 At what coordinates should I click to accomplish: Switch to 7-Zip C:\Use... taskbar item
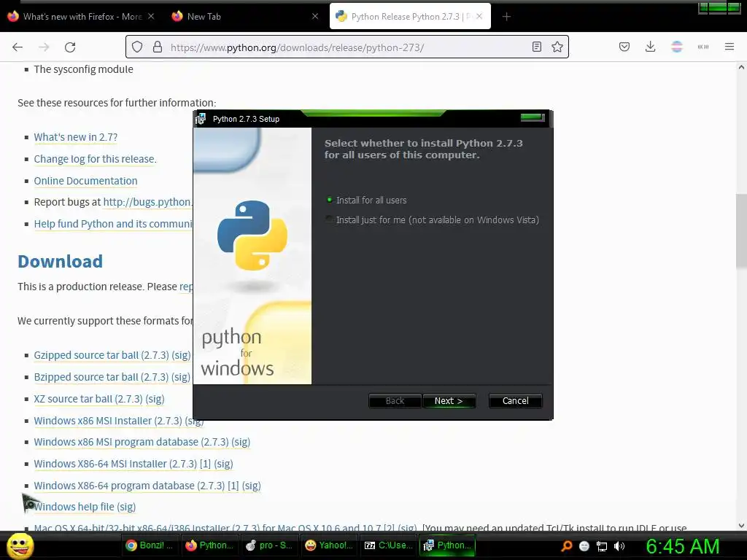click(388, 545)
